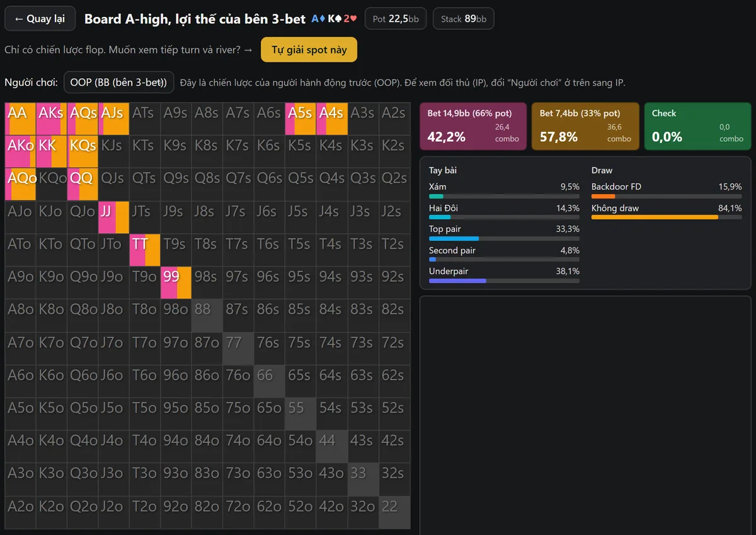The width and height of the screenshot is (756, 535).
Task: Go back with the Quay lại button
Action: (40, 19)
